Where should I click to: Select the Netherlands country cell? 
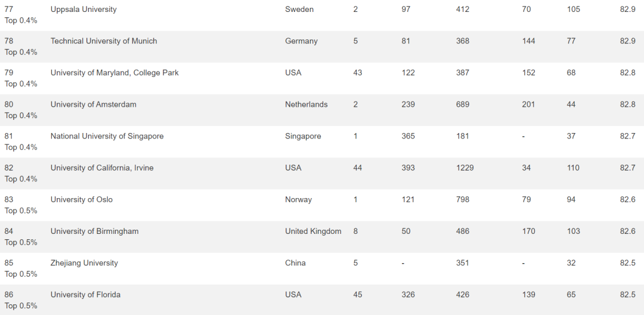[306, 104]
